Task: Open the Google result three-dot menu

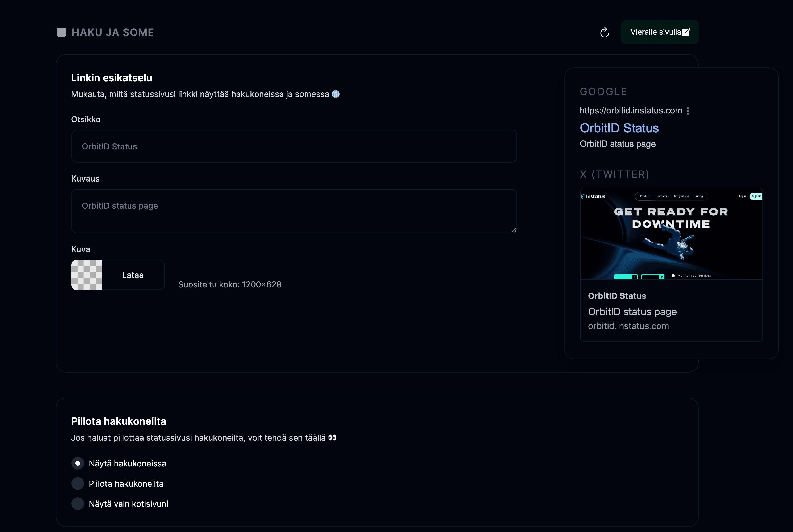Action: pyautogui.click(x=688, y=111)
